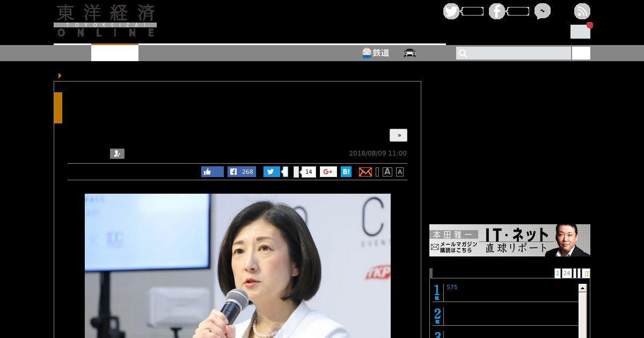
Task: Open the 鉄道 railway section icon
Action: pyautogui.click(x=376, y=53)
